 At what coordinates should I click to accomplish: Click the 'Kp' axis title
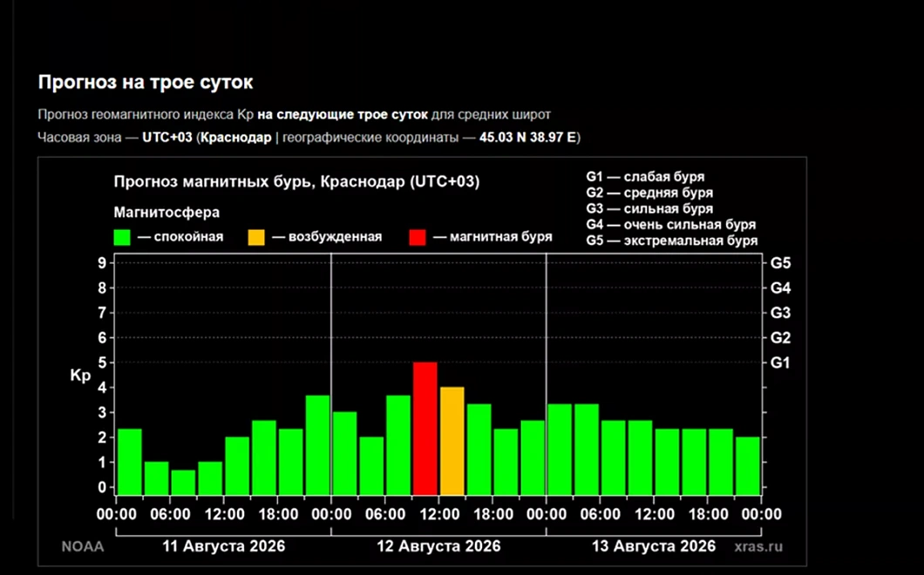[80, 375]
